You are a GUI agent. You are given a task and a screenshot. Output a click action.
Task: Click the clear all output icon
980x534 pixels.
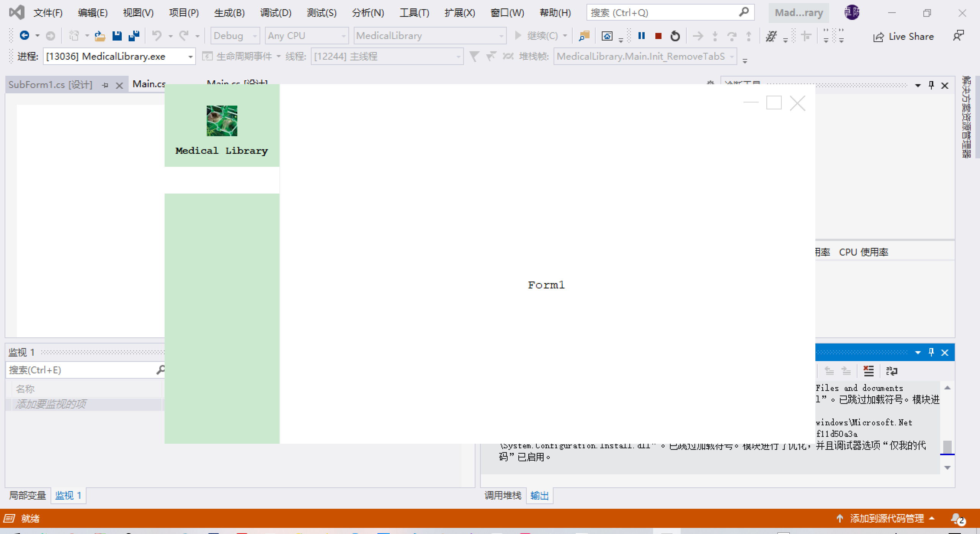(869, 371)
